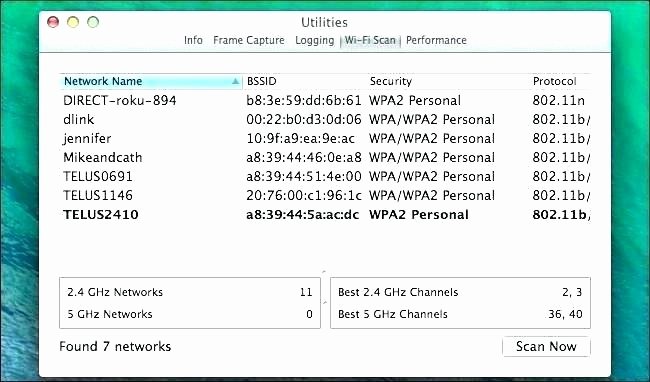Click the green zoom window button
The image size is (650, 382).
coord(93,22)
